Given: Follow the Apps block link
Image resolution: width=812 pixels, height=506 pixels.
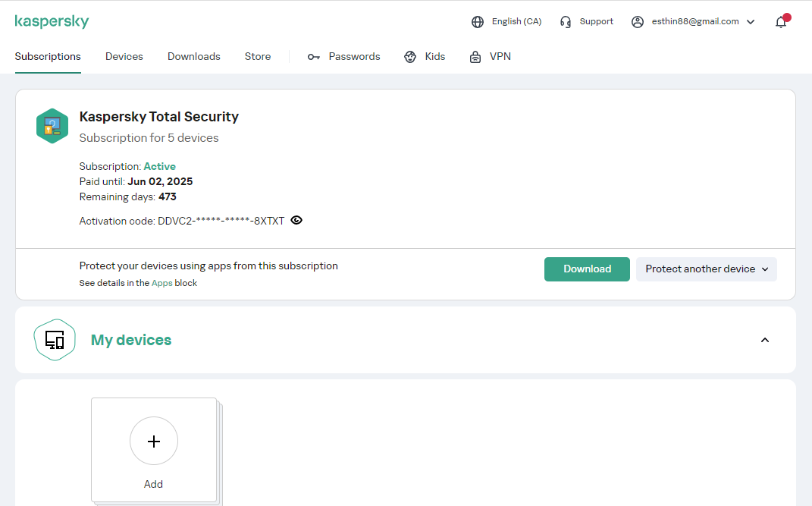Looking at the screenshot, I should click(x=162, y=283).
